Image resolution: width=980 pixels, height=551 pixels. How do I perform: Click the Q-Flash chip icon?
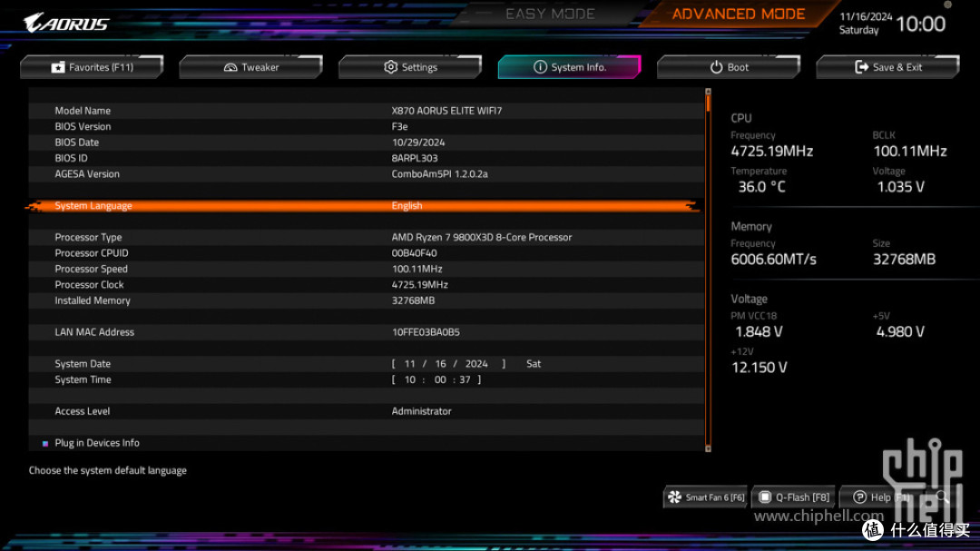(x=764, y=497)
